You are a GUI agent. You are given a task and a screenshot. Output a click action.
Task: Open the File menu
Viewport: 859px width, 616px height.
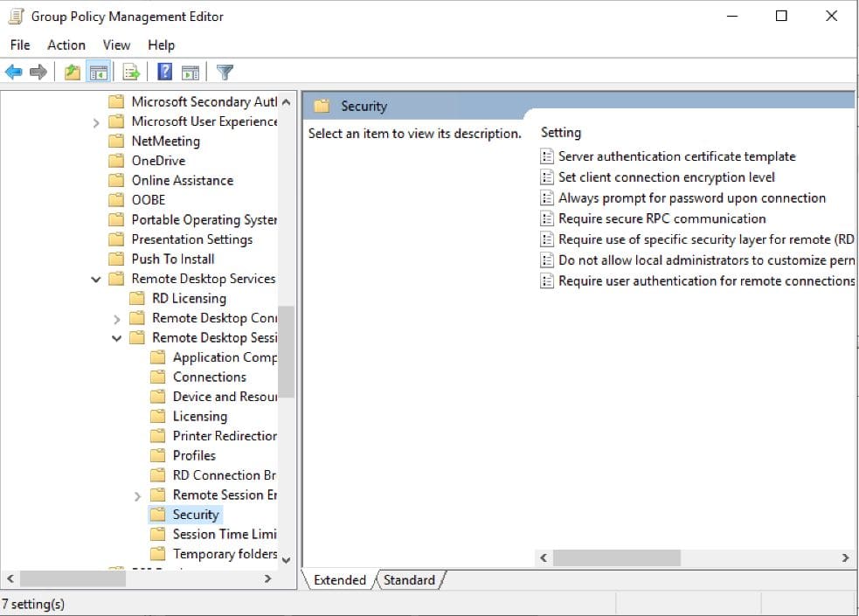point(20,45)
